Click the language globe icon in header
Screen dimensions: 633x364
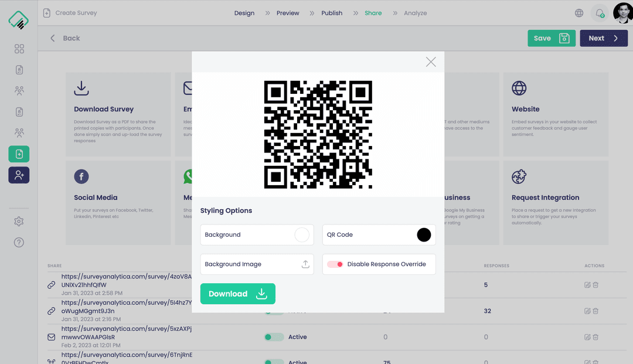coord(579,13)
